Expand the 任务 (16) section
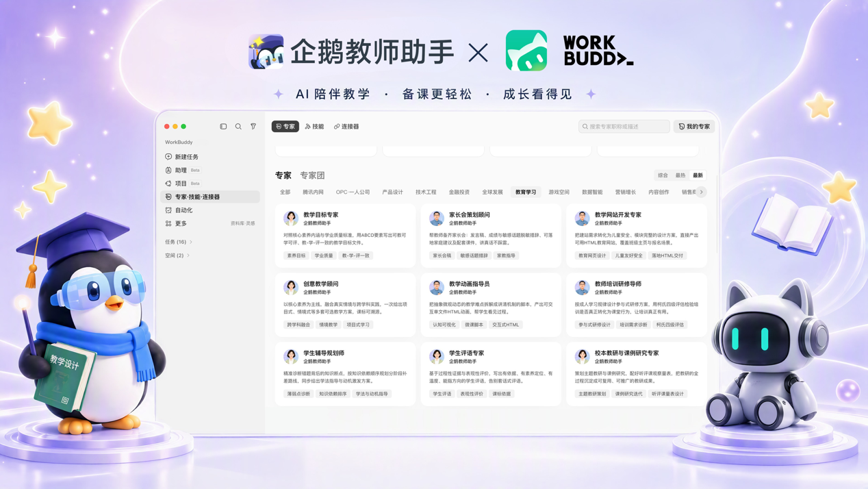This screenshot has height=489, width=868. coord(179,242)
